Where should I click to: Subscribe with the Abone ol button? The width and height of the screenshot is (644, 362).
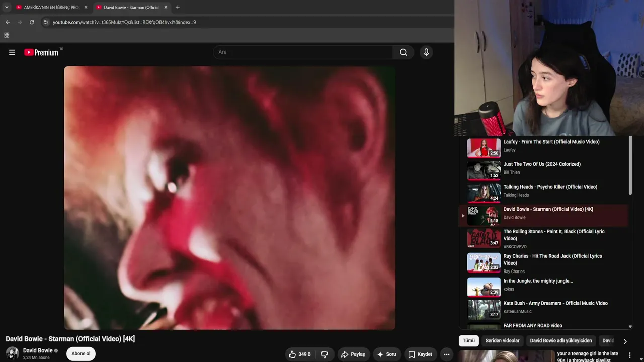point(81,353)
